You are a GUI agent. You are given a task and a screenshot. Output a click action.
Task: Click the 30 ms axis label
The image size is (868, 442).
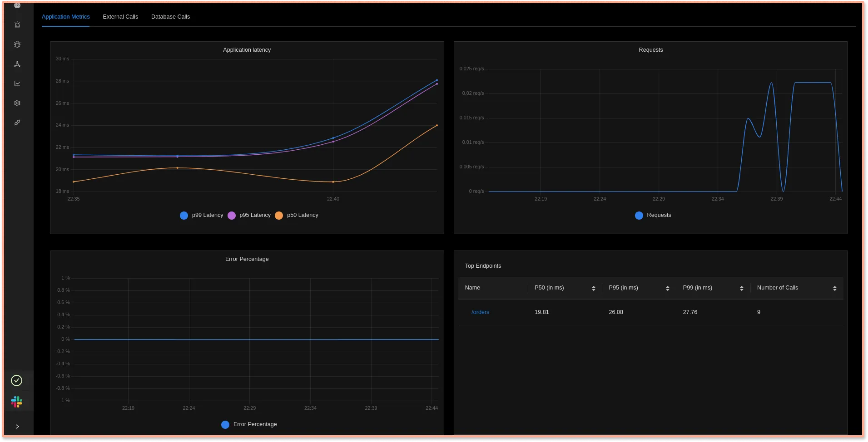click(62, 59)
